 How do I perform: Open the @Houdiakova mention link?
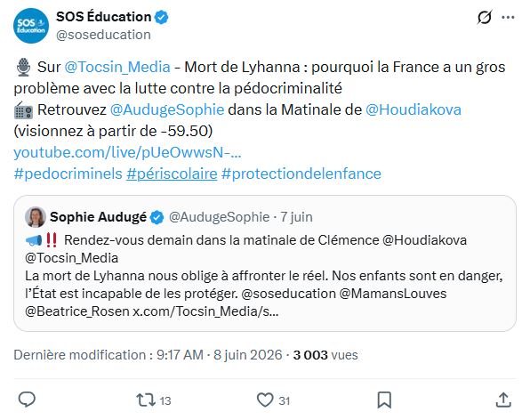(414, 109)
